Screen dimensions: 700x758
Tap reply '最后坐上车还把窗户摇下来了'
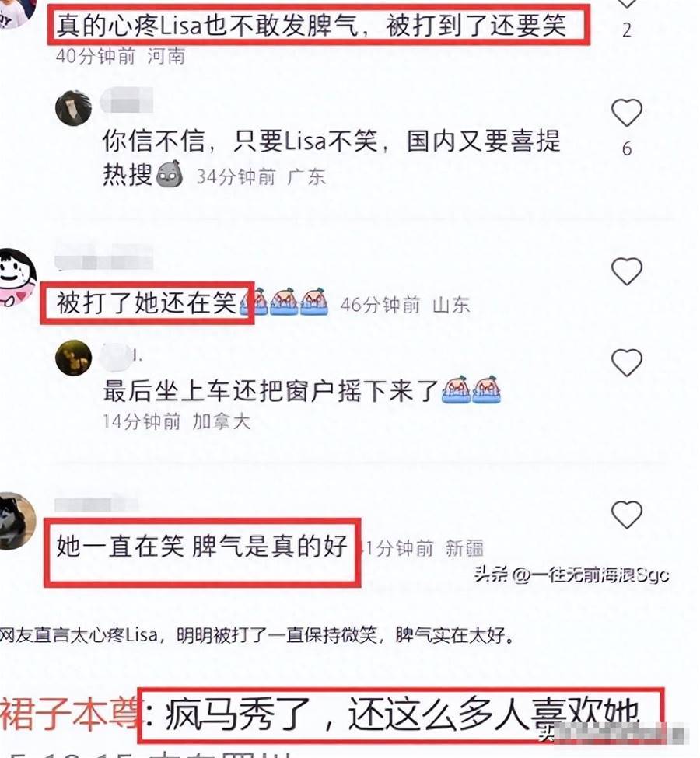(x=271, y=390)
